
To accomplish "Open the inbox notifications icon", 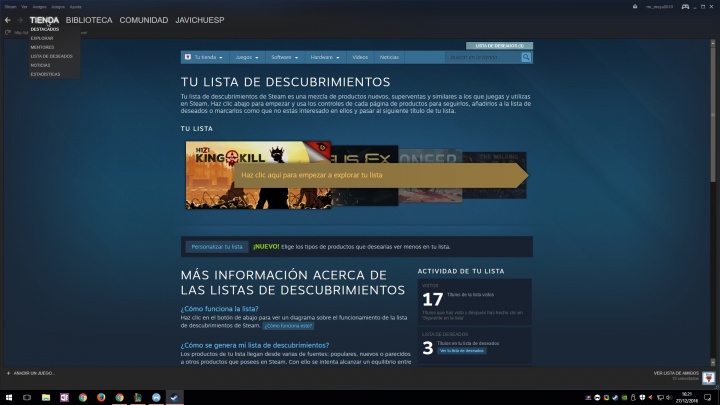I will pyautogui.click(x=635, y=6).
